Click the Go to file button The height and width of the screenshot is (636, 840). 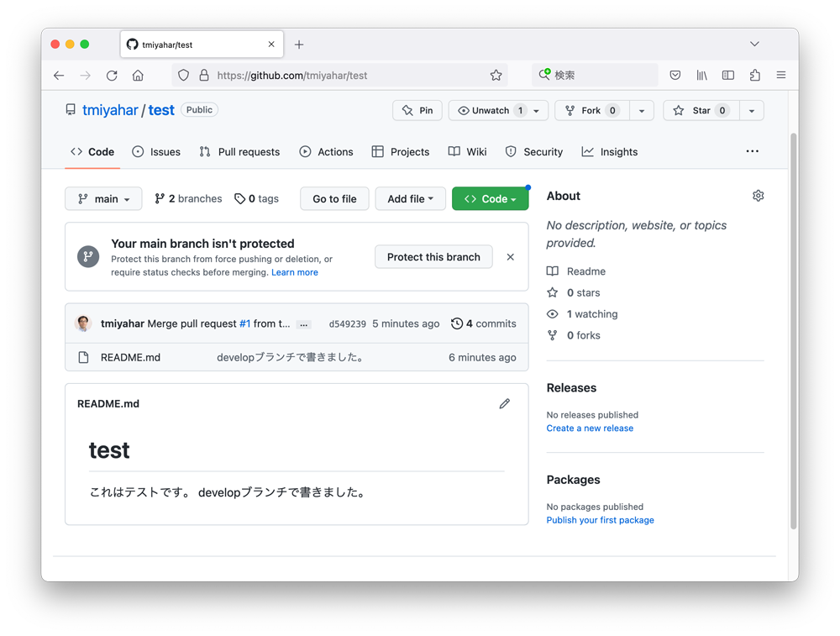point(334,199)
